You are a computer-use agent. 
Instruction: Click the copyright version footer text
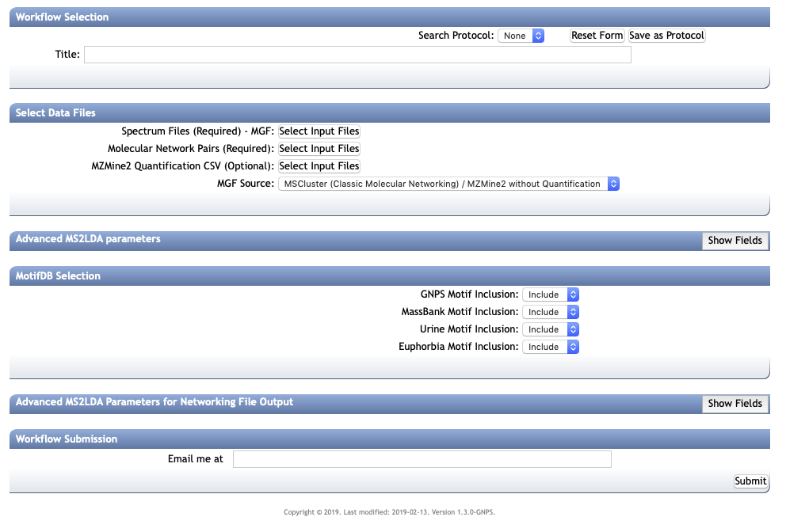tap(390, 512)
